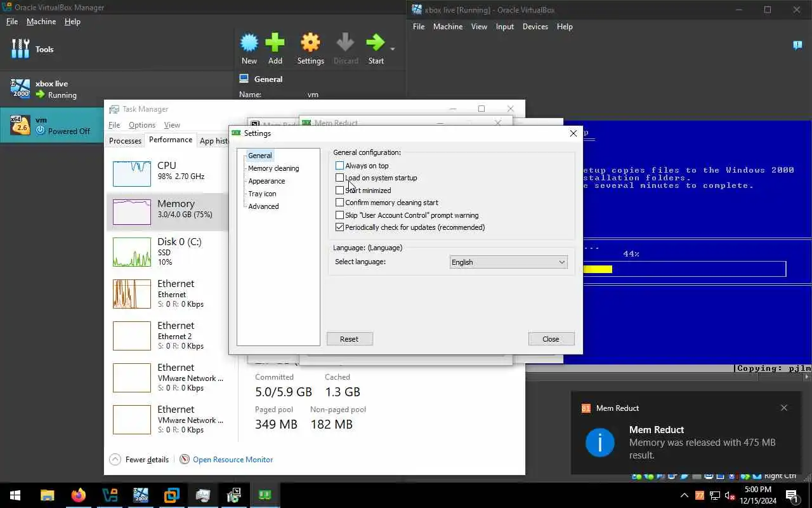
Task: Select Disk 0 (C:) performance item
Action: (167, 251)
